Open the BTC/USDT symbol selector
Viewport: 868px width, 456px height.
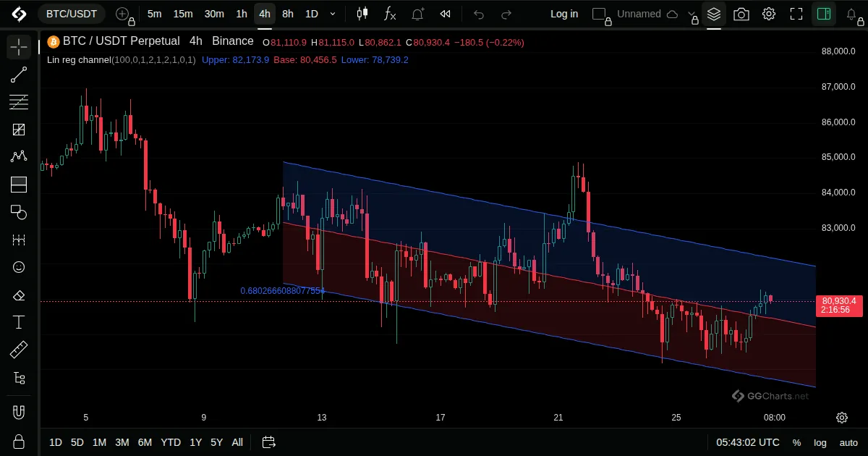72,14
